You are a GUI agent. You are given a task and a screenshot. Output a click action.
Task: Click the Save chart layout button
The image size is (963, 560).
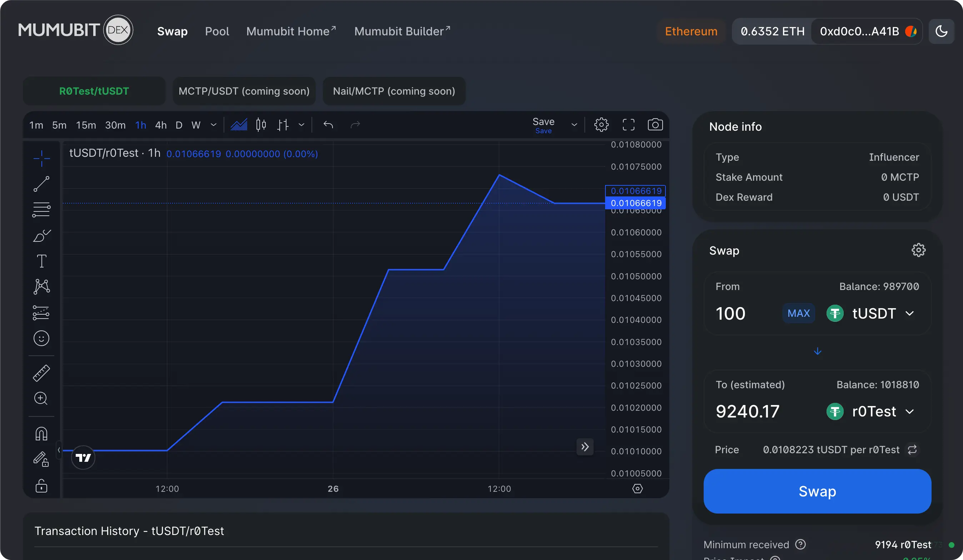coord(543,125)
